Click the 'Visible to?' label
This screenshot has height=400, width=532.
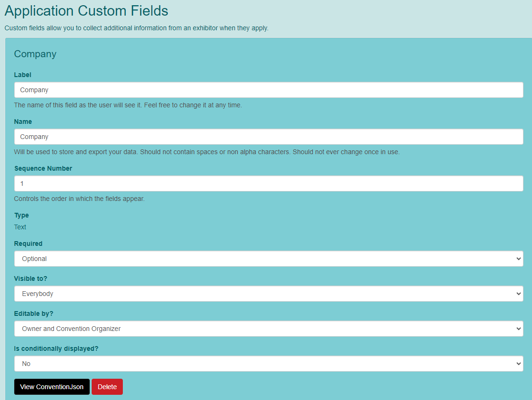[x=31, y=279]
